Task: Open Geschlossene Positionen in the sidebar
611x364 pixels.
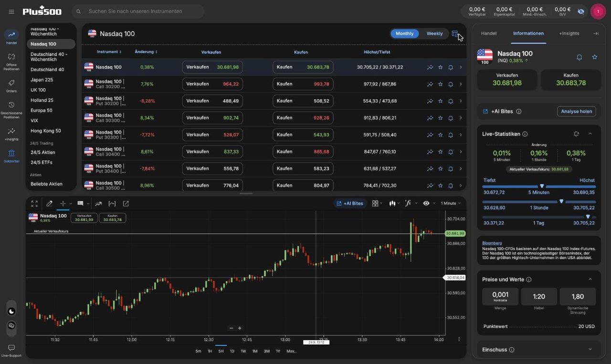Action: click(11, 110)
